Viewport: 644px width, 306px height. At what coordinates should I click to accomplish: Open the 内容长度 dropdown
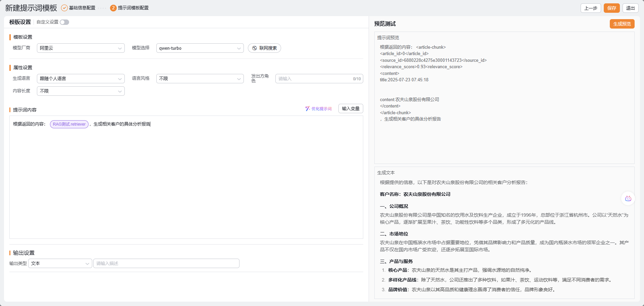(x=80, y=91)
